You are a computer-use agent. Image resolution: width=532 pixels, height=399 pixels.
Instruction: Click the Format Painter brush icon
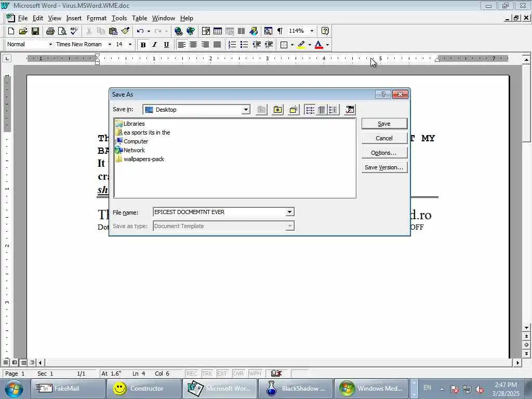click(125, 31)
